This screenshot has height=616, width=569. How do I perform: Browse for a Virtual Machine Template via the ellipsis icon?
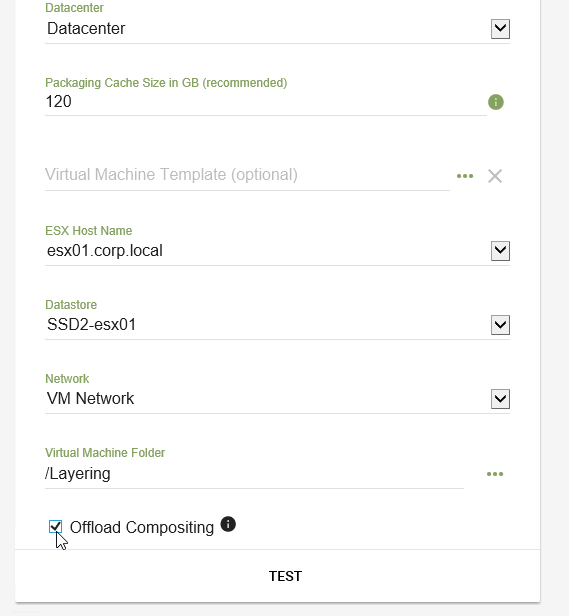(465, 176)
